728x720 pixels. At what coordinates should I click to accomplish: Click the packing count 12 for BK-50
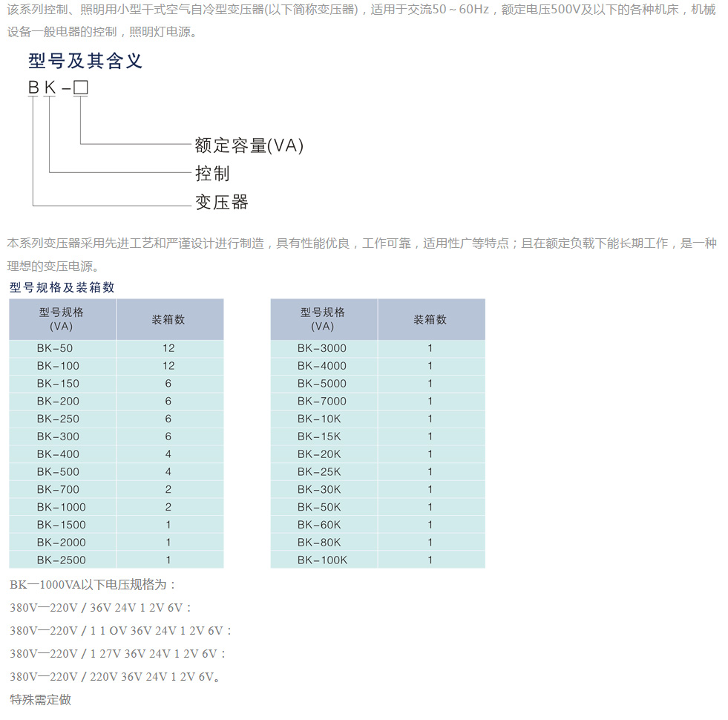[x=168, y=348]
